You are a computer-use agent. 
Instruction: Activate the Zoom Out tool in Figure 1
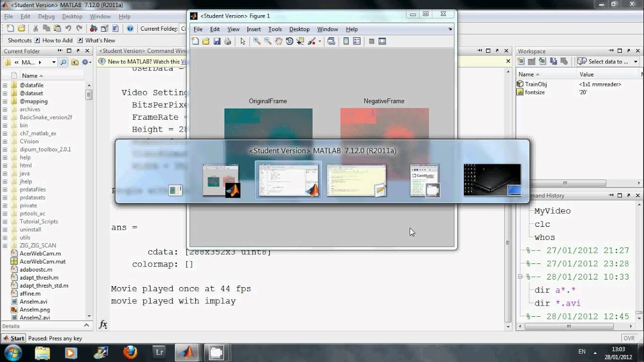pyautogui.click(x=268, y=41)
